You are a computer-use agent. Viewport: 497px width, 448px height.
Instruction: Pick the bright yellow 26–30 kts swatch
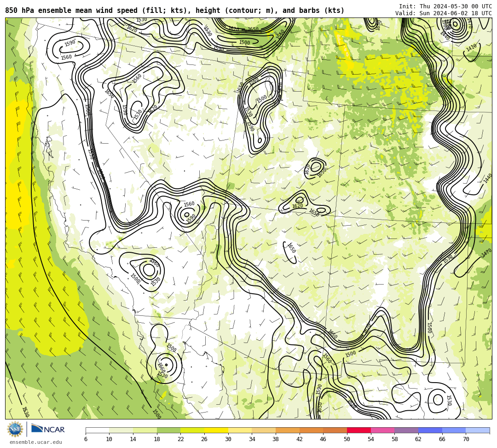(x=216, y=430)
